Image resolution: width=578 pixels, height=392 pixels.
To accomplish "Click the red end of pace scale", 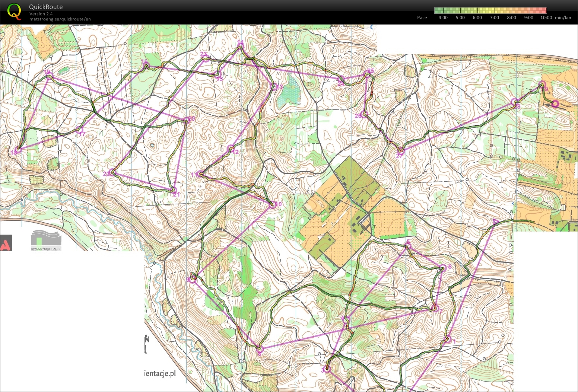I will [x=542, y=10].
